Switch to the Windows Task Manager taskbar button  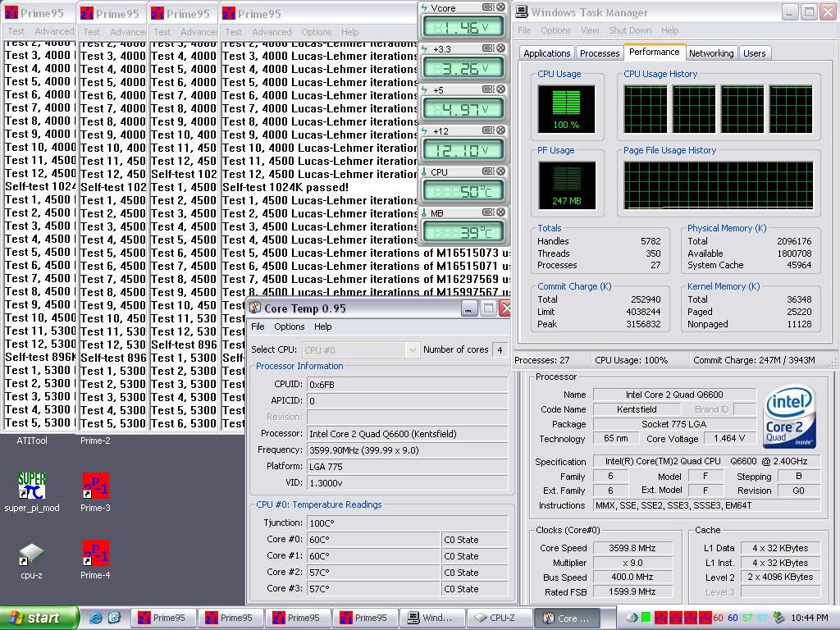click(x=432, y=618)
